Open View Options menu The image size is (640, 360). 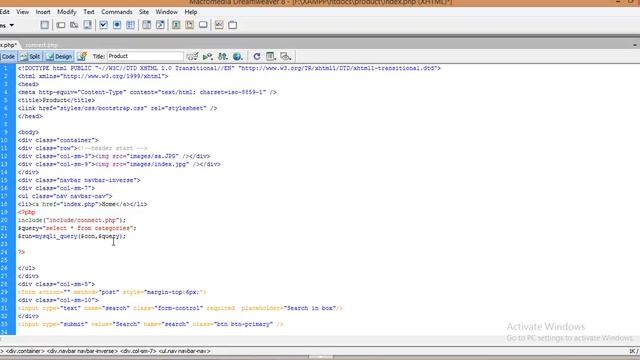point(271,56)
